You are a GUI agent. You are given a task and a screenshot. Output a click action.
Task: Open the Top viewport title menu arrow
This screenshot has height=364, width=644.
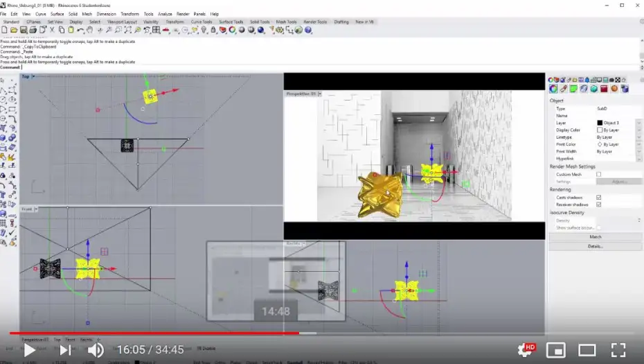33,76
